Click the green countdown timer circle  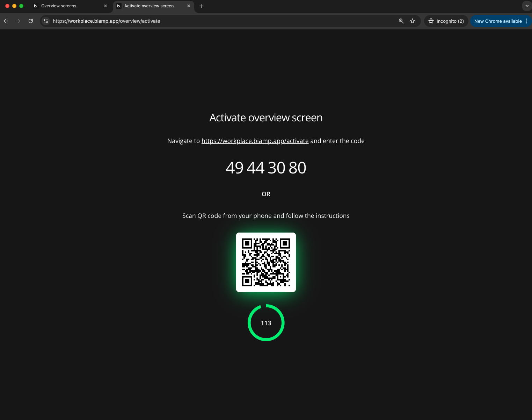266,323
